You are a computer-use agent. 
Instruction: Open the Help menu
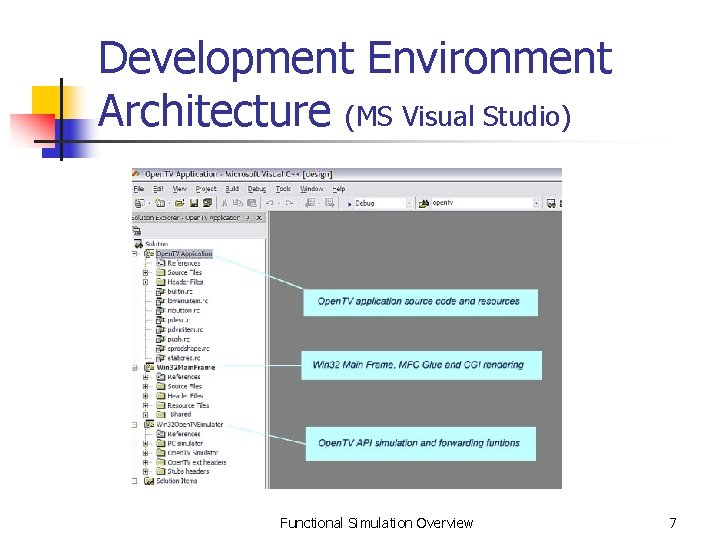pyautogui.click(x=339, y=189)
